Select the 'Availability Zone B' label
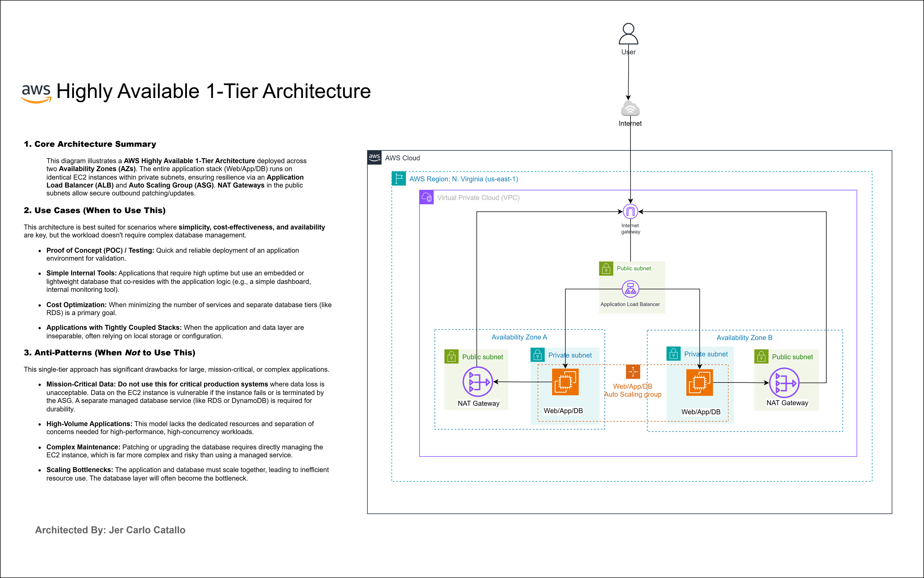This screenshot has width=924, height=578. (744, 338)
